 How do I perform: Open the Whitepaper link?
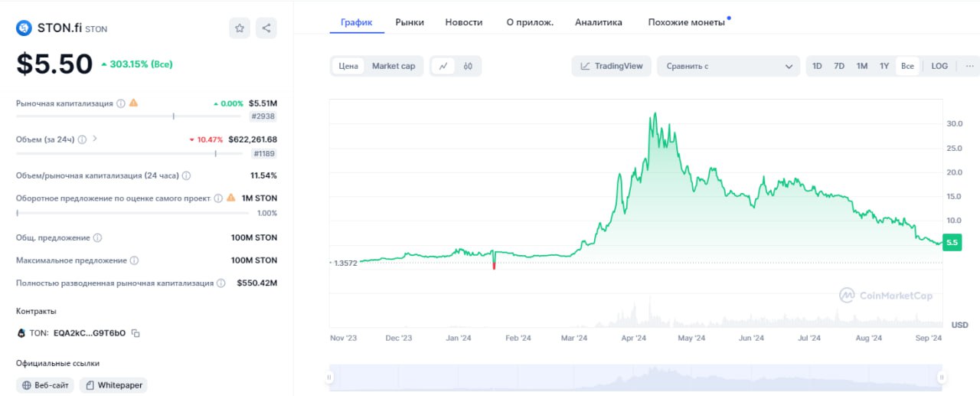[113, 385]
